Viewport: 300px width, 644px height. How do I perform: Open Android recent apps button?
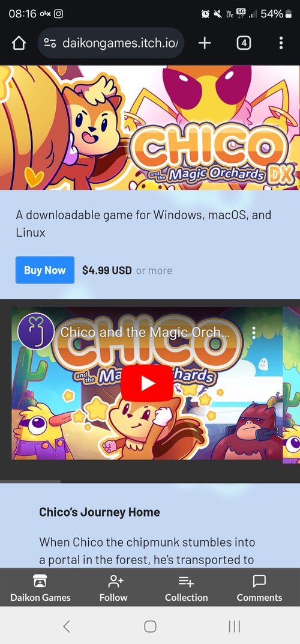234,627
